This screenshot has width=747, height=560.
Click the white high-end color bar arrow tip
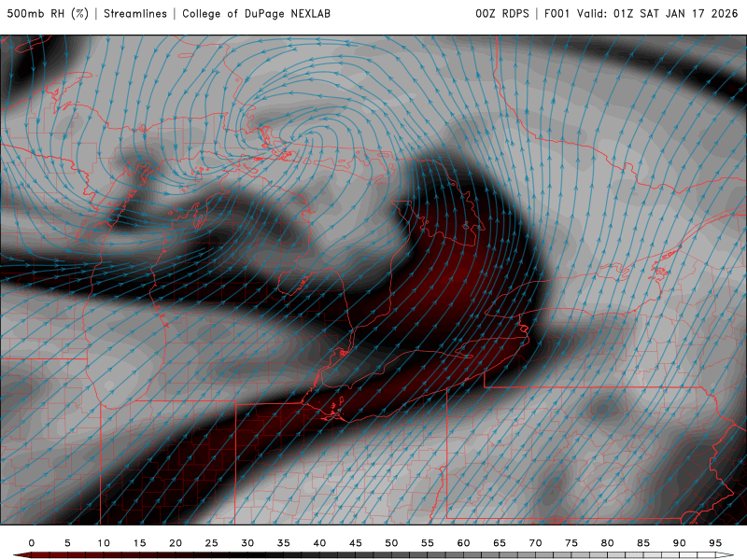[x=726, y=555]
